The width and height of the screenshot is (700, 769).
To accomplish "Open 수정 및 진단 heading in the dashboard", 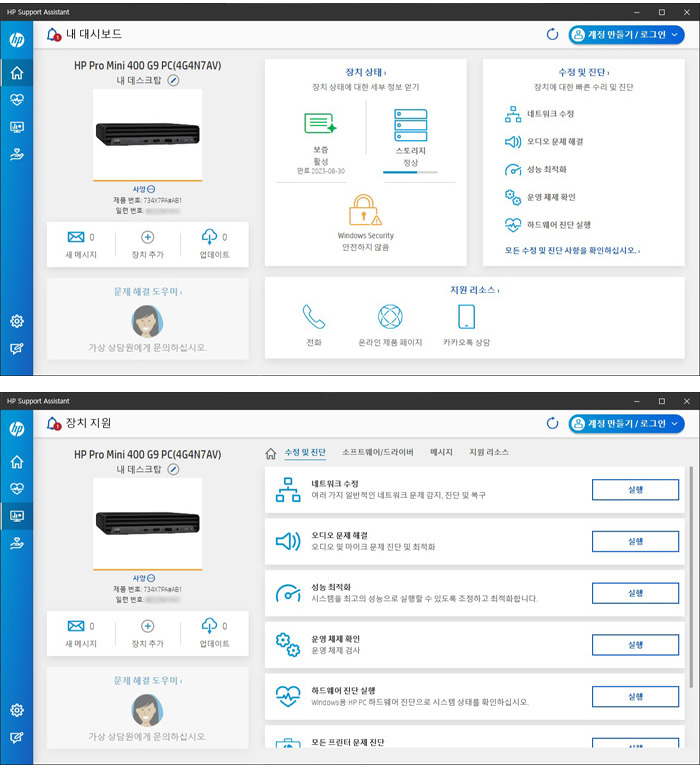I will coord(584,72).
